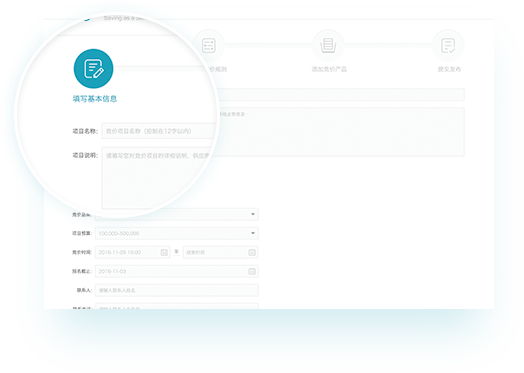Go to the 填写基本信息 step label

(x=95, y=99)
